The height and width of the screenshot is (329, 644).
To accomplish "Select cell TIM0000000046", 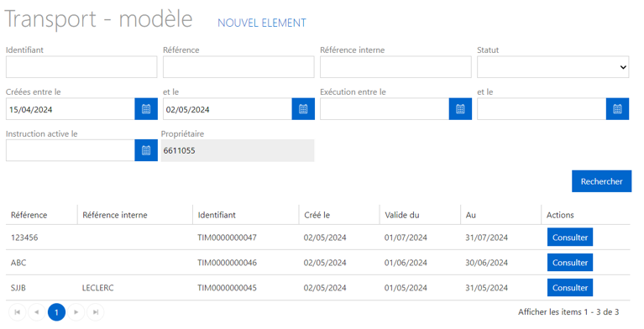I will pyautogui.click(x=228, y=263).
